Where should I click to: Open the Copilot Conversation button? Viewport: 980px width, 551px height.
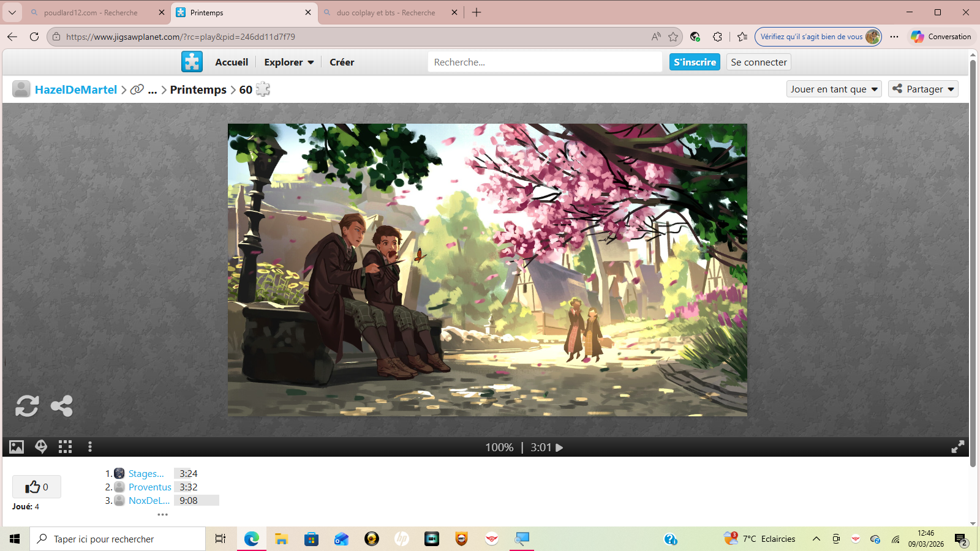[x=941, y=37]
